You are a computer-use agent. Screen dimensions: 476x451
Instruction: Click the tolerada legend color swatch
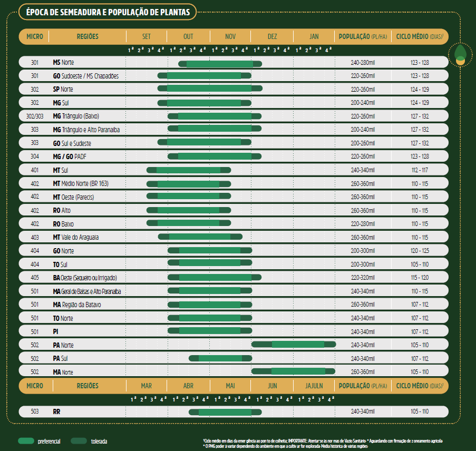click(x=79, y=440)
